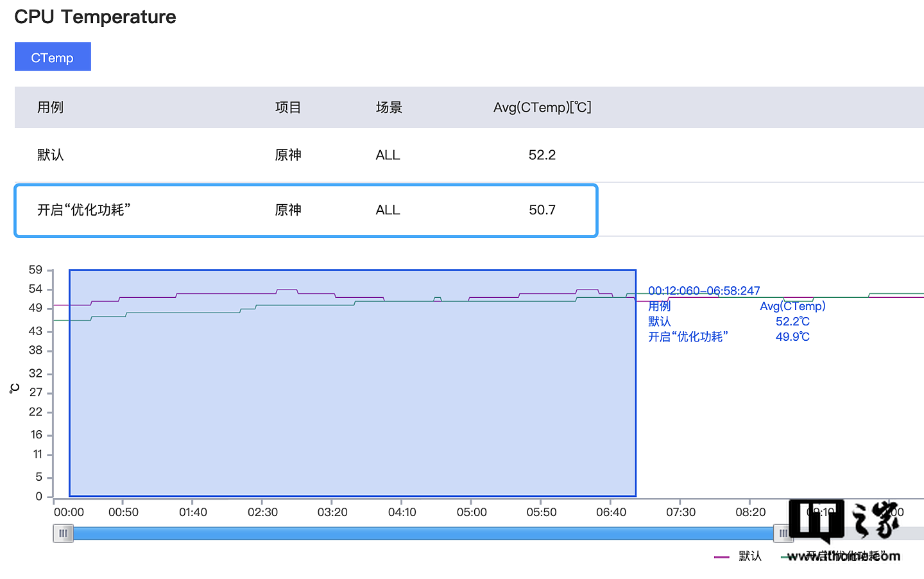The height and width of the screenshot is (579, 924).
Task: Click the 场景 column header
Action: point(389,107)
